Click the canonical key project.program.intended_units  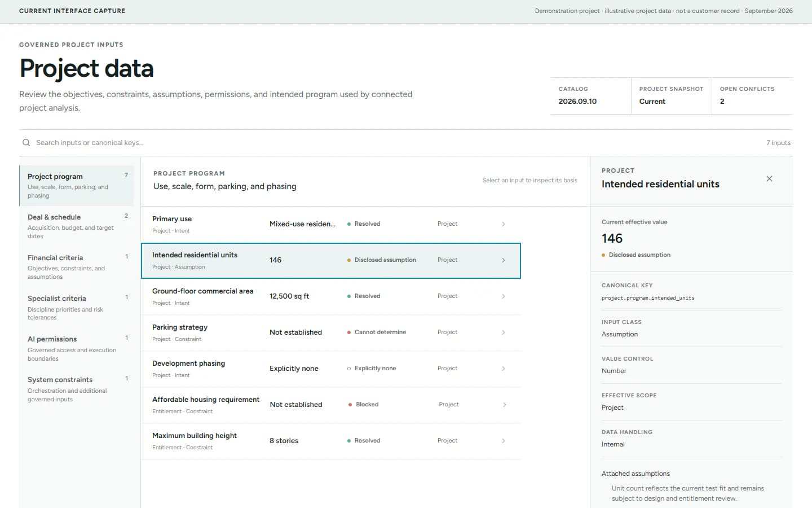click(648, 298)
